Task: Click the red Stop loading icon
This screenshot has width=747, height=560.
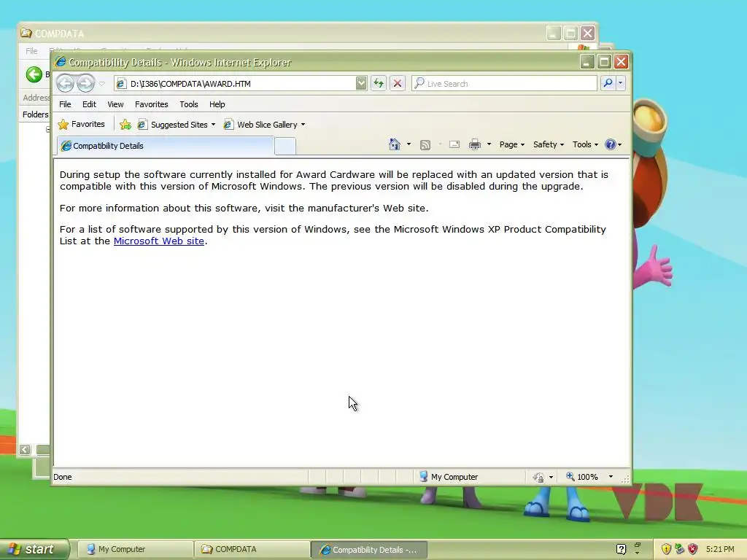Action: click(x=398, y=83)
